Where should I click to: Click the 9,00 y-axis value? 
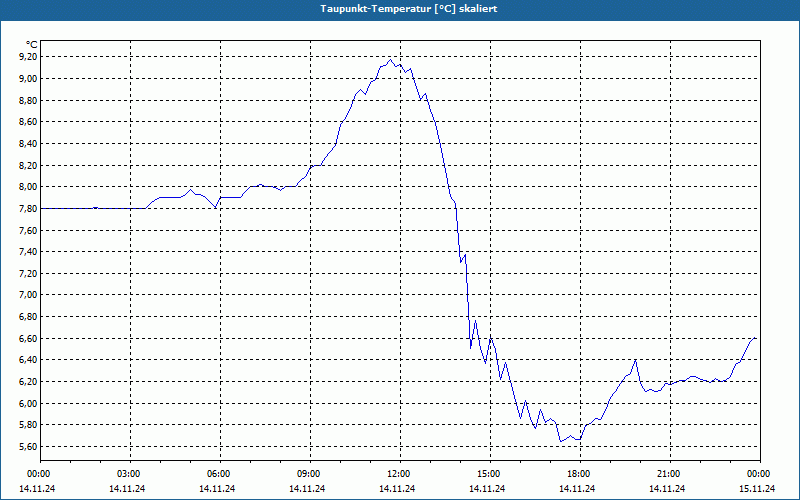(x=28, y=79)
